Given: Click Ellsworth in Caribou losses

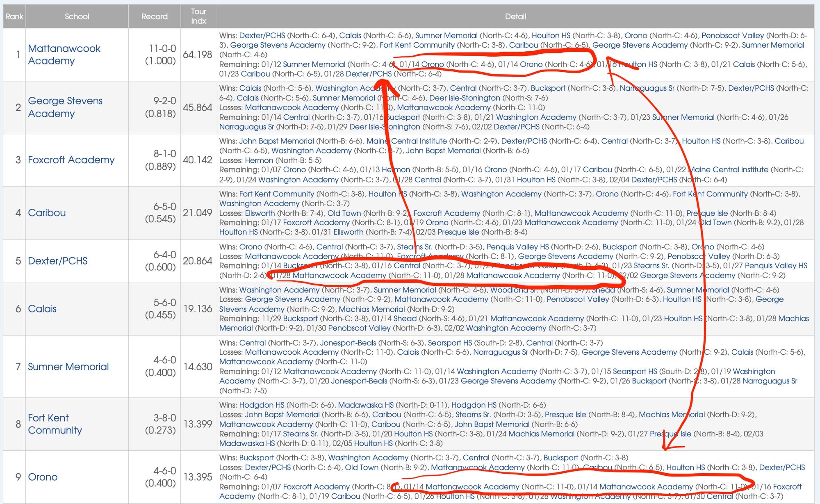Looking at the screenshot, I should [x=260, y=213].
